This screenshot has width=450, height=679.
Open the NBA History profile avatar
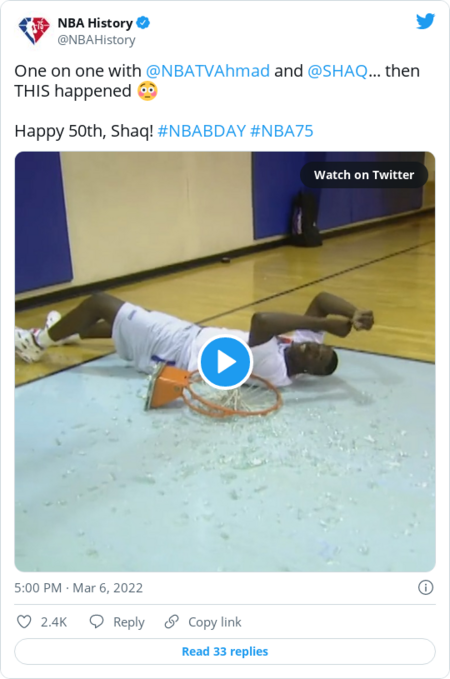[33, 30]
